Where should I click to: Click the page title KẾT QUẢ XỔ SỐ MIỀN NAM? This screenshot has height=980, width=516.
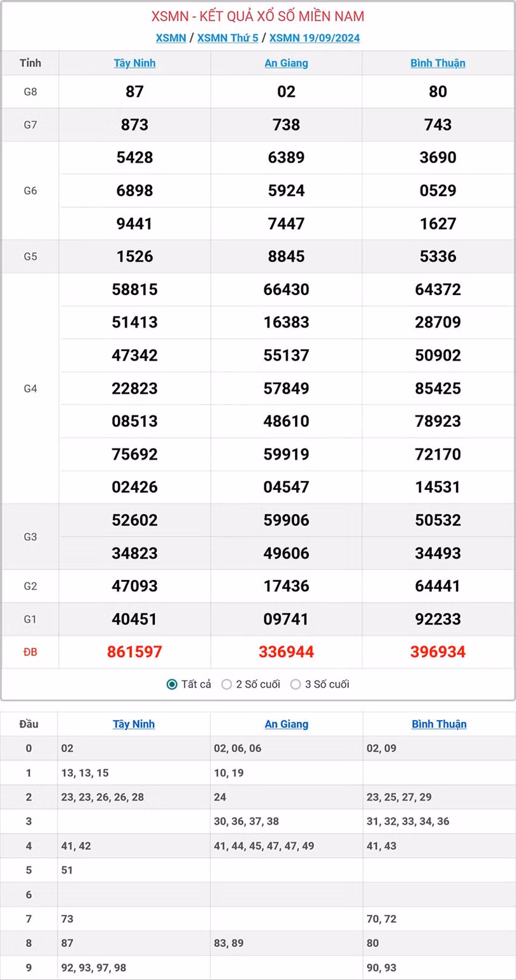click(x=258, y=17)
